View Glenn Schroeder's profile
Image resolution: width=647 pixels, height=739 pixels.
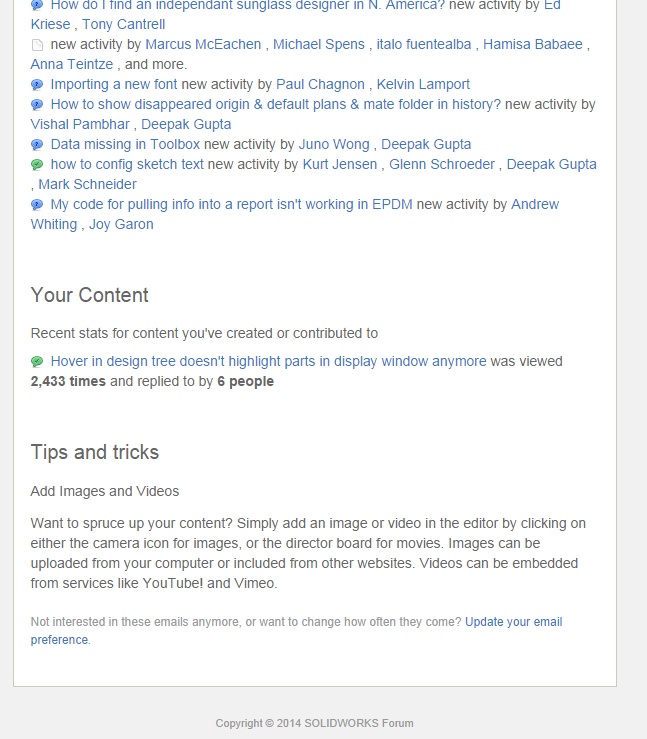pos(442,164)
